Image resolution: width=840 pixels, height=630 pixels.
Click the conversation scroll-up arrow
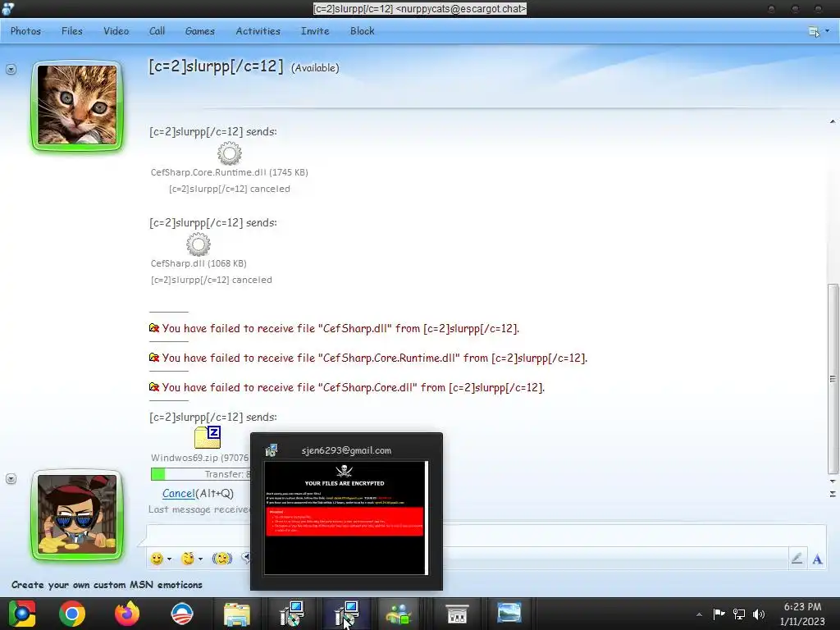click(x=833, y=122)
